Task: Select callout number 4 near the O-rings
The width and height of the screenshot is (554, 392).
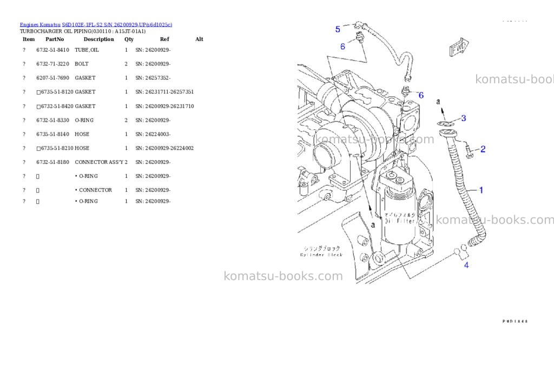Action: click(x=466, y=265)
